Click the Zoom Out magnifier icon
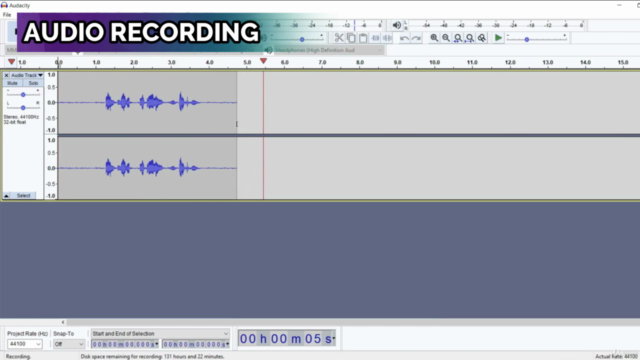Screen dimensions: 640x360 click(446, 38)
